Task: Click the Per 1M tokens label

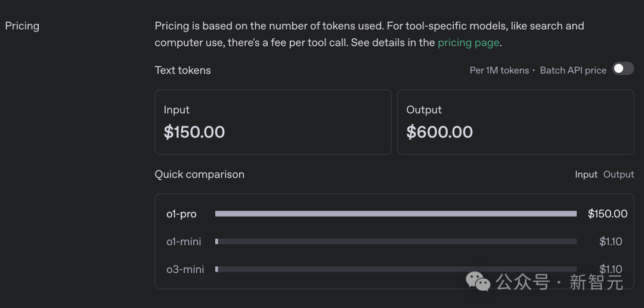Action: click(499, 70)
